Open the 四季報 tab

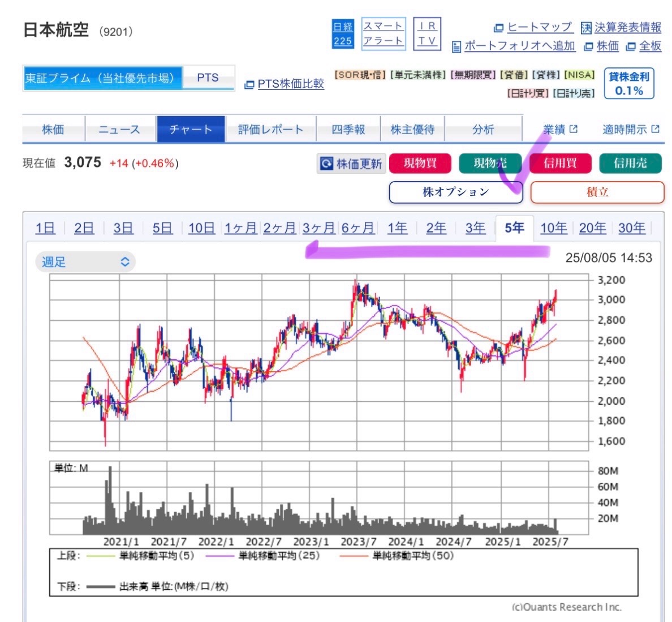pyautogui.click(x=348, y=129)
